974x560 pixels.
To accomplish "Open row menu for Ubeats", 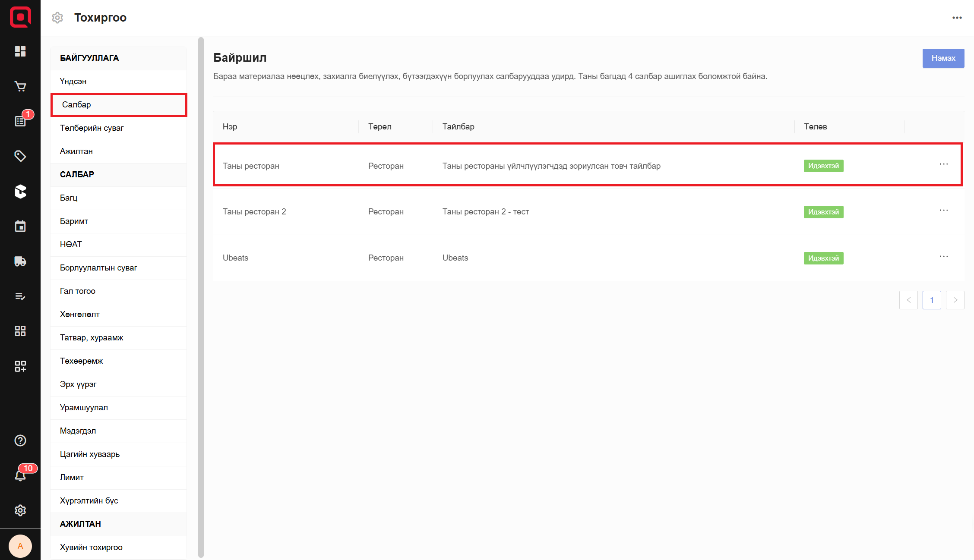I will (x=943, y=257).
